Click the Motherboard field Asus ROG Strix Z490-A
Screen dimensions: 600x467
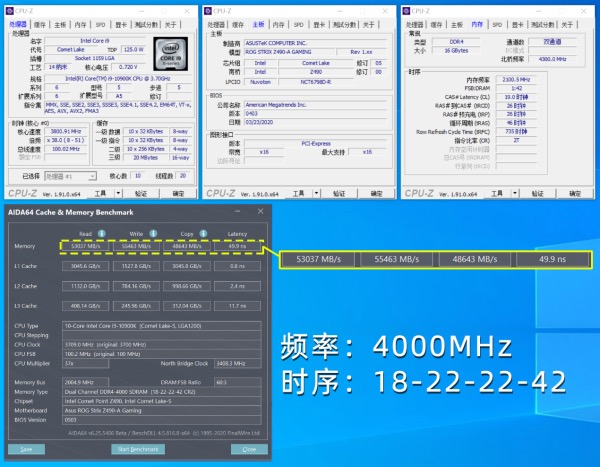pos(161,410)
